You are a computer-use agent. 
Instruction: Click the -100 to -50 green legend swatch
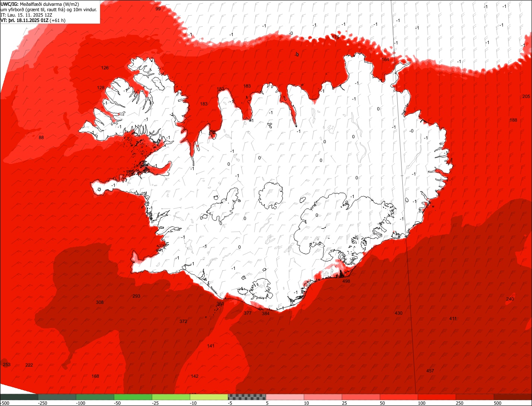[x=95, y=397]
